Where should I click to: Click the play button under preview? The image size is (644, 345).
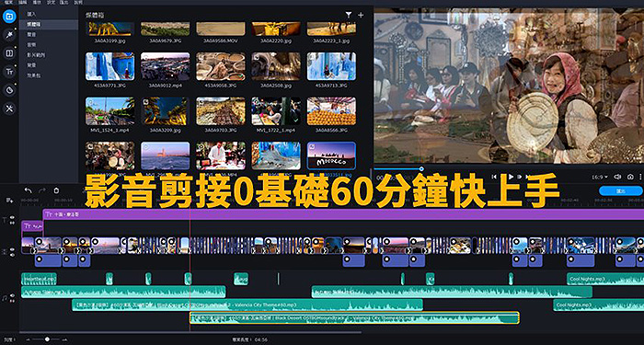point(511,177)
